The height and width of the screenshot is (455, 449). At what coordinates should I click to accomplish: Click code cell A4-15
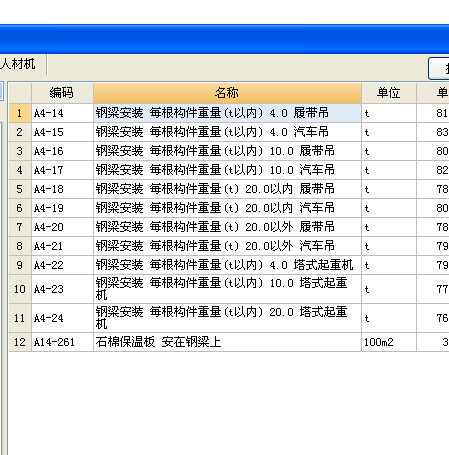[62, 132]
